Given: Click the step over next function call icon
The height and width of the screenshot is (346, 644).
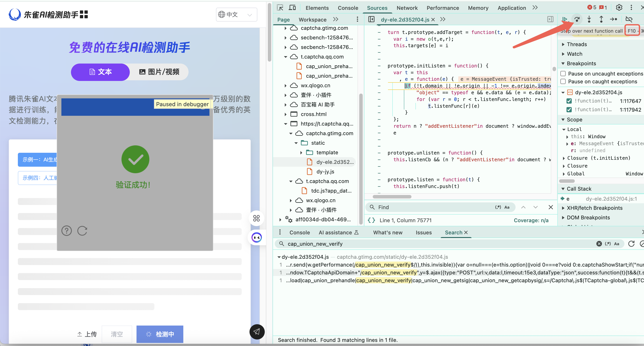Looking at the screenshot, I should coord(577,19).
